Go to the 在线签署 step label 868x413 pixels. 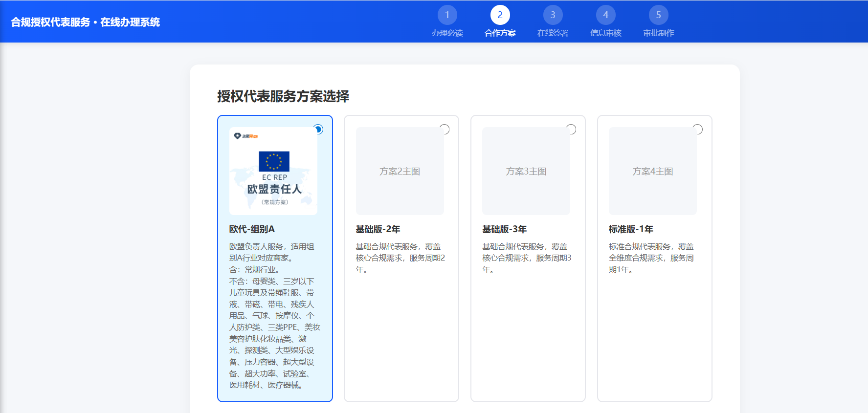click(x=553, y=33)
